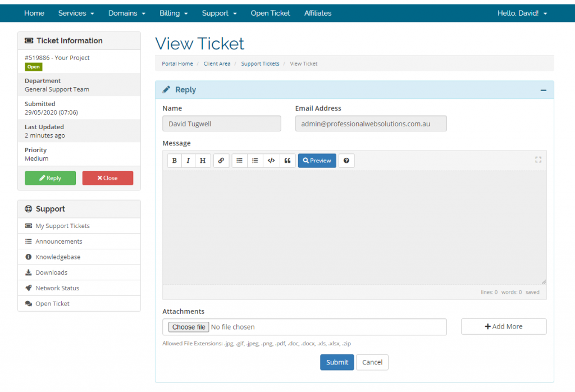The height and width of the screenshot is (392, 575).
Task: Open the Billing dropdown menu
Action: [x=174, y=13]
